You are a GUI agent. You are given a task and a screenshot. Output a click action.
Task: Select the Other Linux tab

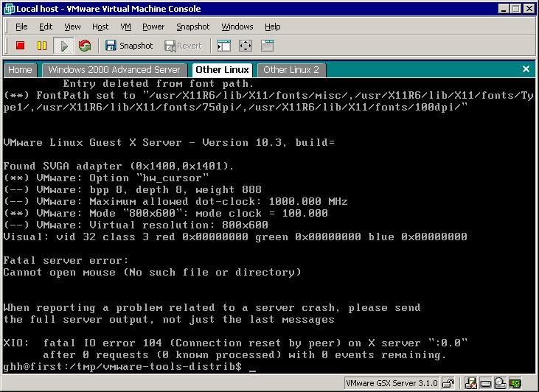point(222,70)
